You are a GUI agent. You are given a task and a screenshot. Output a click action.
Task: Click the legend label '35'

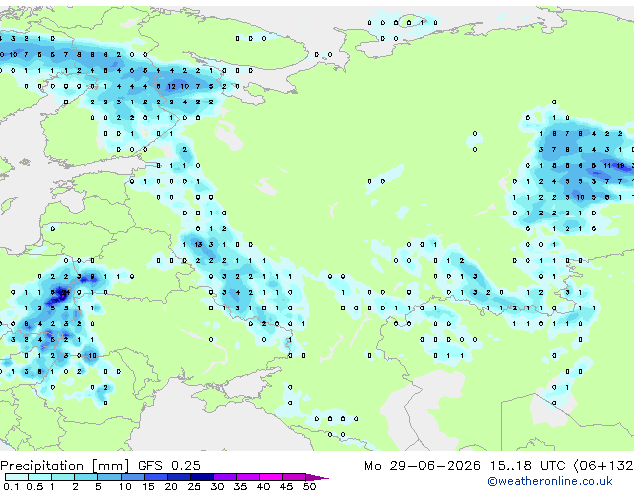(x=240, y=486)
